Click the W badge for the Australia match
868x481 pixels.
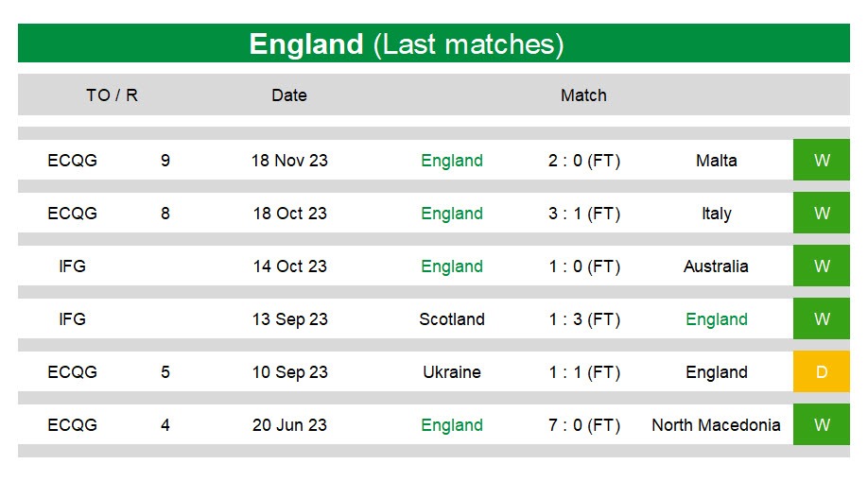(x=822, y=266)
